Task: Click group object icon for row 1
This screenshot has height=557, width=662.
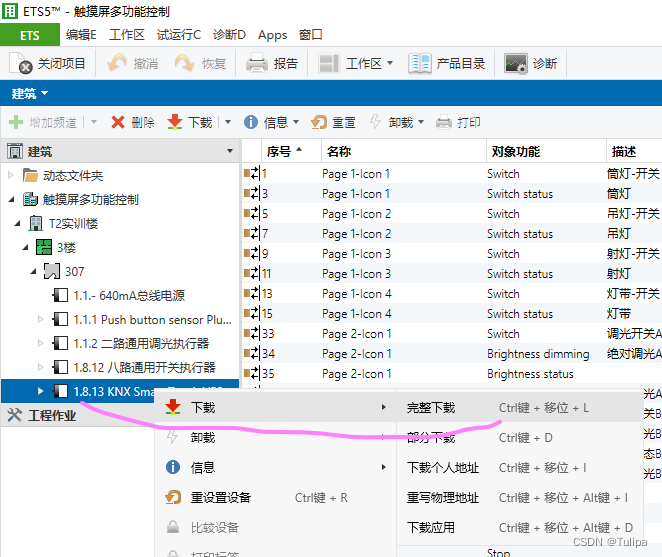Action: 252,173
